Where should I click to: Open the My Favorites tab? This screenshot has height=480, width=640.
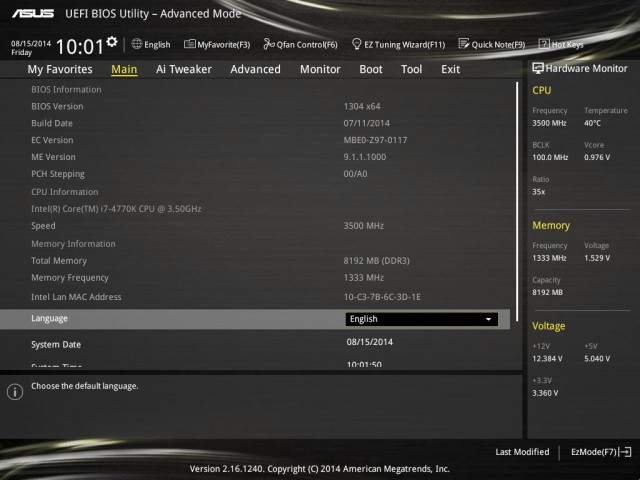(x=60, y=69)
